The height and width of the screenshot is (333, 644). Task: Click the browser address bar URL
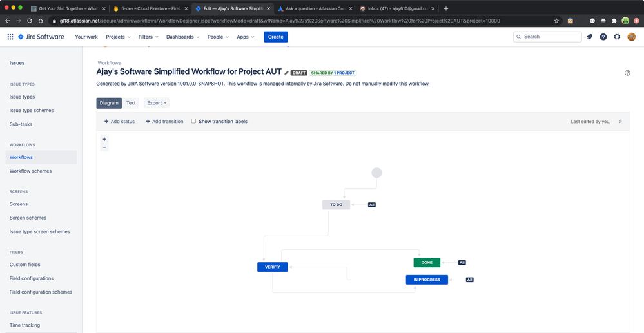coord(280,21)
